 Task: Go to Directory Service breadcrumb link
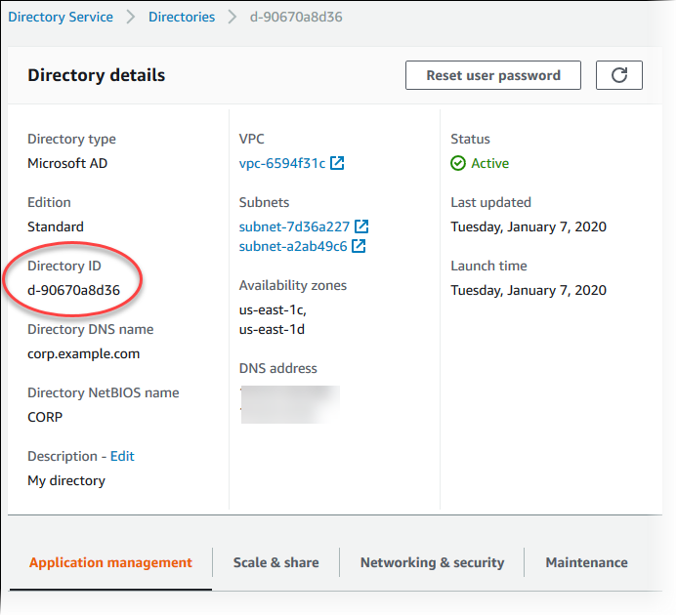[61, 17]
